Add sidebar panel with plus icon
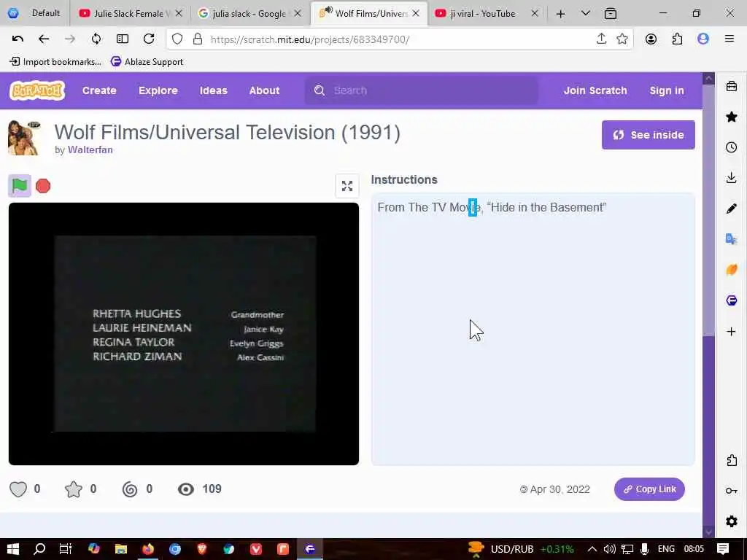Viewport: 747px width, 560px height. click(x=732, y=332)
